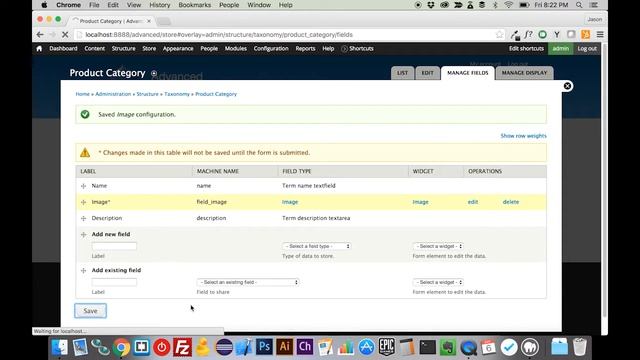640x360 pixels.
Task: Click the edit link for the Image field
Action: (x=473, y=202)
